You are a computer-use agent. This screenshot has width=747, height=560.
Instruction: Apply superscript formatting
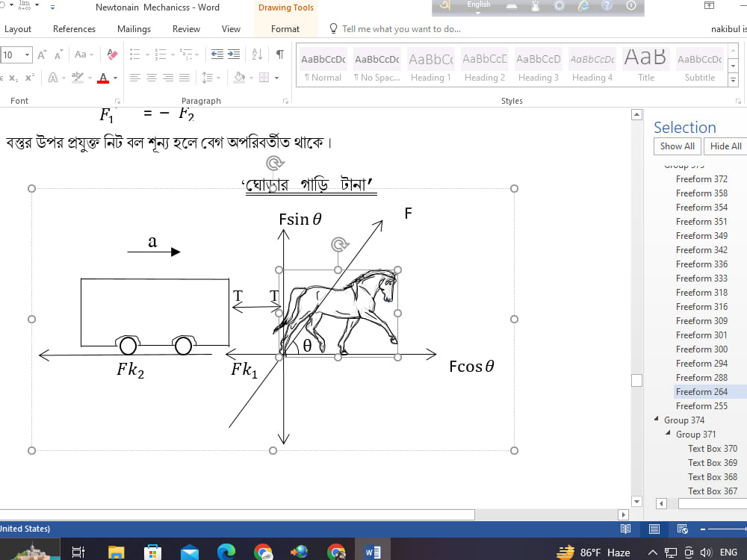(30, 78)
